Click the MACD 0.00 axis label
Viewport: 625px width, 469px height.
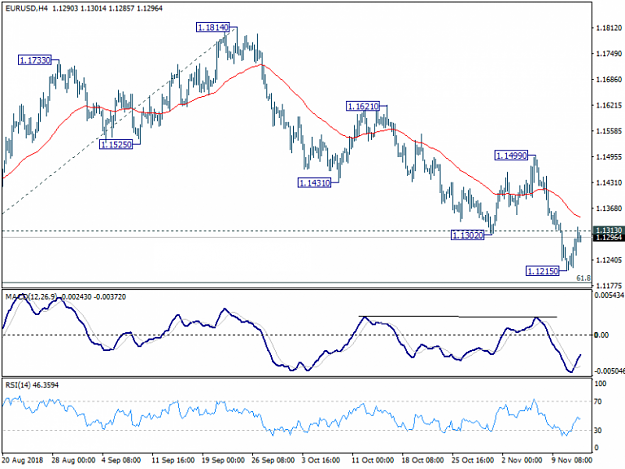pyautogui.click(x=601, y=335)
